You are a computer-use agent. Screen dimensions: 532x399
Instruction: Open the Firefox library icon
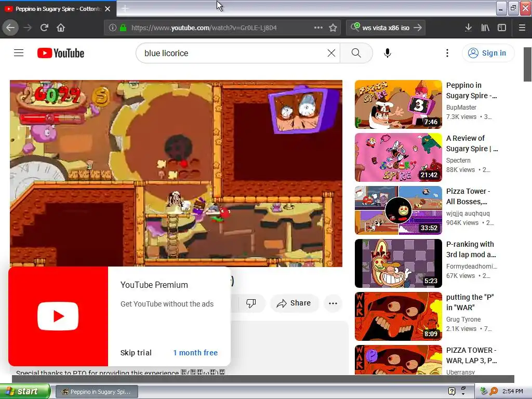coord(485,28)
